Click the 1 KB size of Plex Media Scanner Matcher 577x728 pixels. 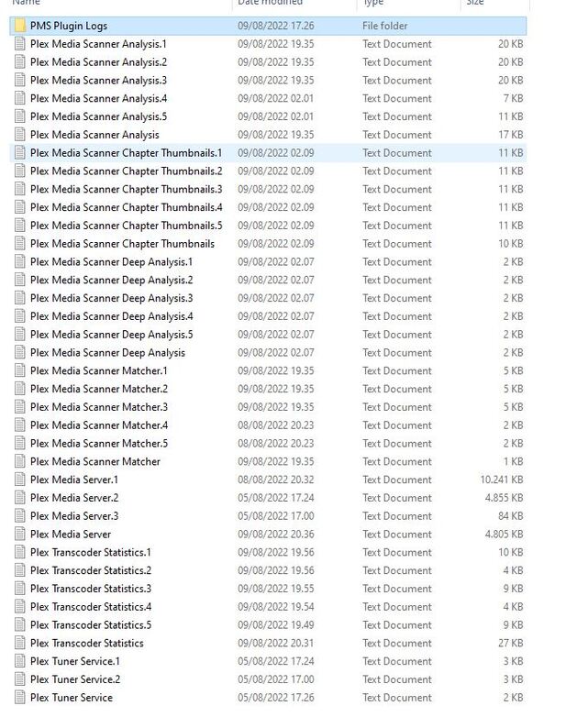point(513,461)
